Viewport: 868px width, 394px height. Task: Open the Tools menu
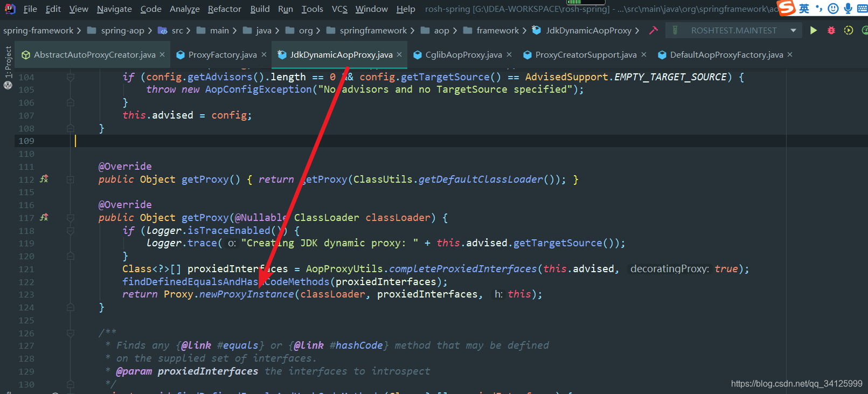pyautogui.click(x=313, y=9)
